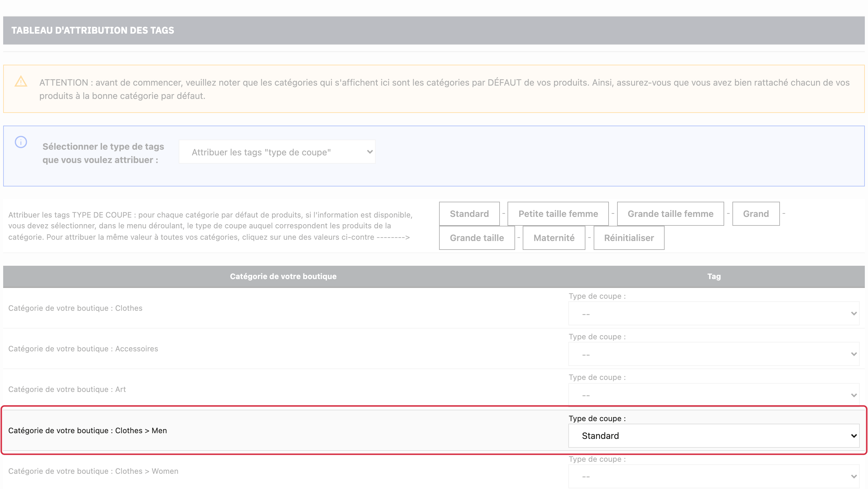This screenshot has width=868, height=489.
Task: Apply Grande taille femme to all categories
Action: (x=670, y=214)
